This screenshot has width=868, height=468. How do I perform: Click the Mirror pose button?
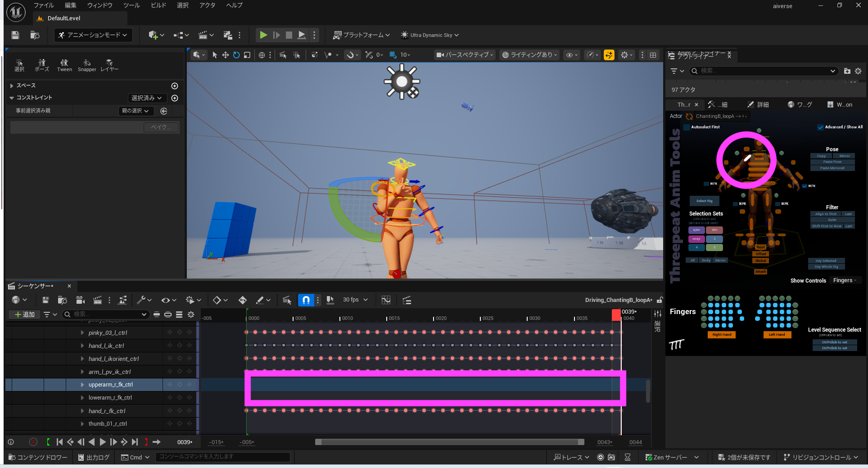click(844, 156)
